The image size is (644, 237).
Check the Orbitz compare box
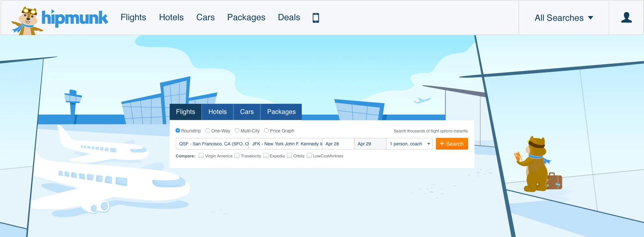[x=289, y=156]
